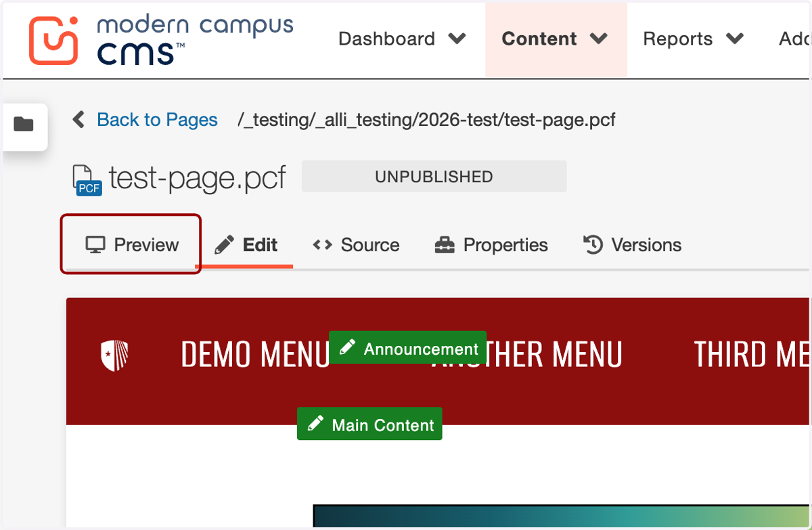Click the back chevron before Back to Pages
The width and height of the screenshot is (812, 530).
click(x=79, y=120)
